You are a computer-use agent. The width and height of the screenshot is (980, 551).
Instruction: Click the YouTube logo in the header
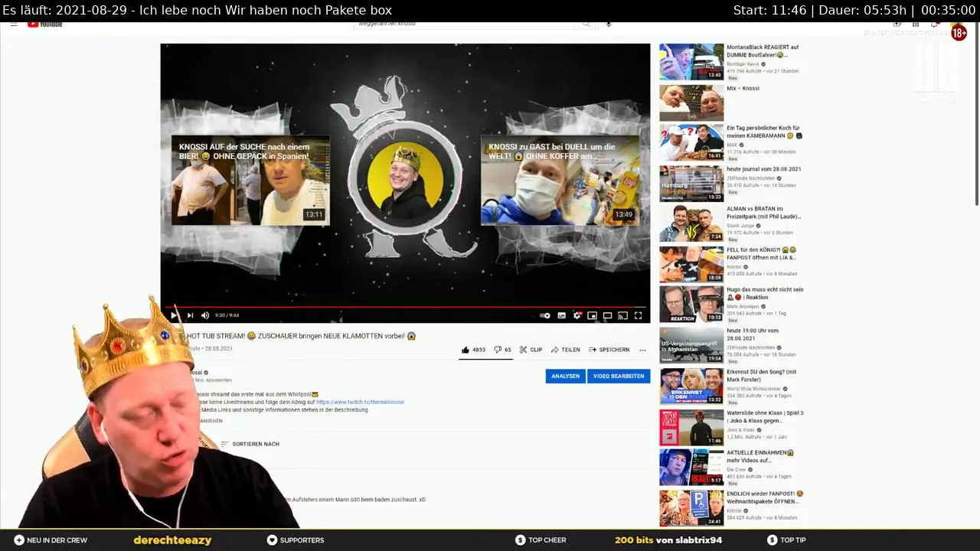(45, 24)
